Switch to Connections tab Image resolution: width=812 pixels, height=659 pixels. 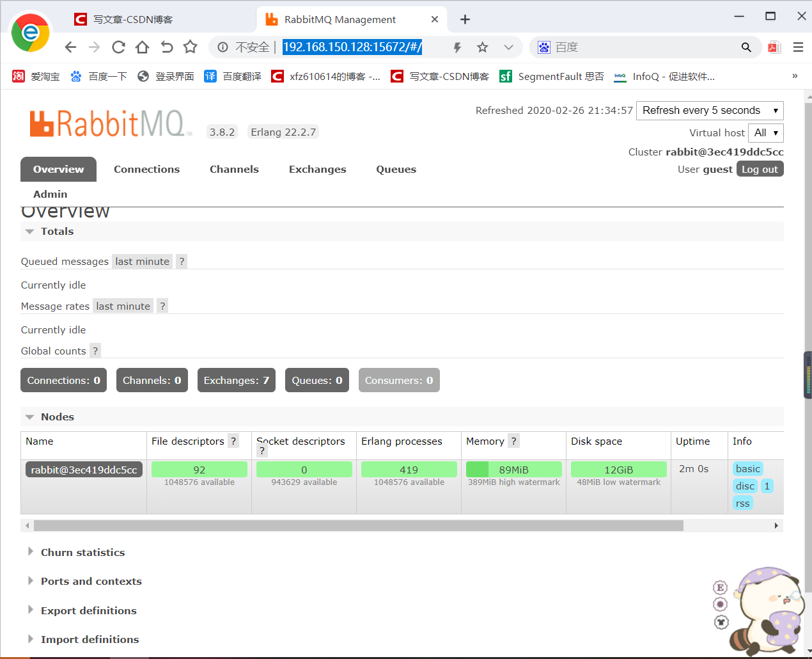146,169
